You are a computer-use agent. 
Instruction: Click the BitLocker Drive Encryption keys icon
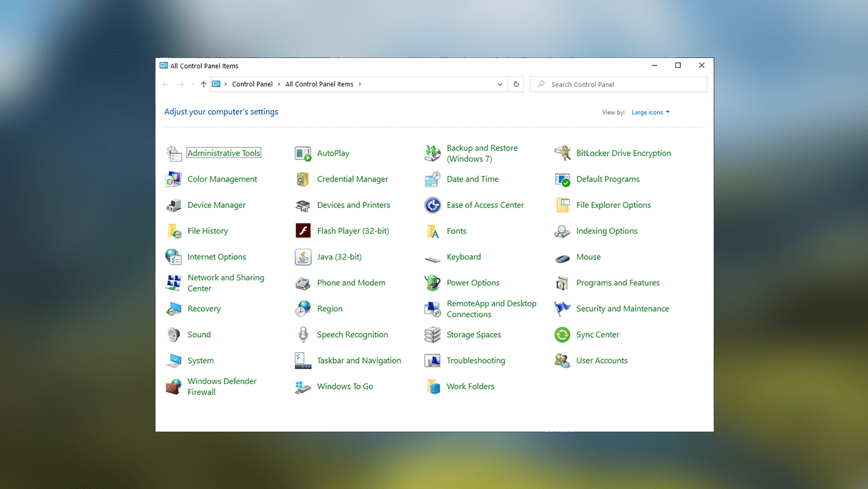coord(562,153)
